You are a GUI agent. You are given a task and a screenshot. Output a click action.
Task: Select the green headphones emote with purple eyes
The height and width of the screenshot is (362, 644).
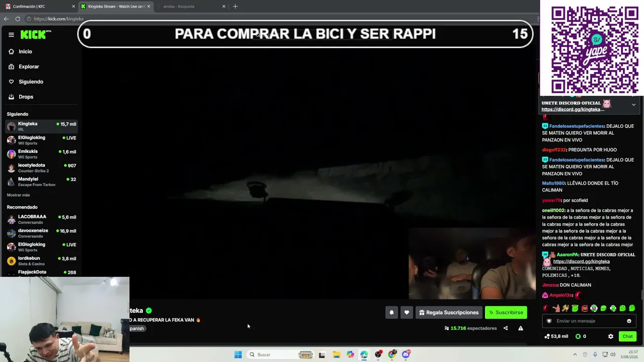click(x=594, y=308)
